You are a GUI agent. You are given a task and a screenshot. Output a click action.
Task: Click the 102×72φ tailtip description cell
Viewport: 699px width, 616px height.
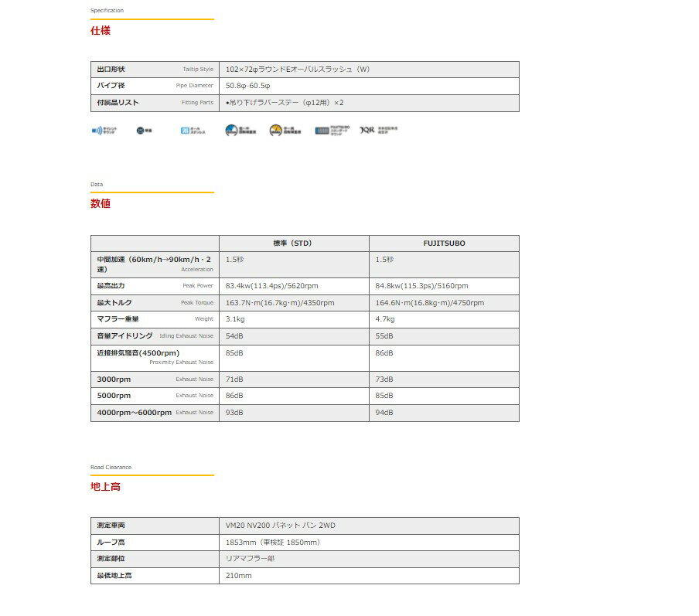369,70
